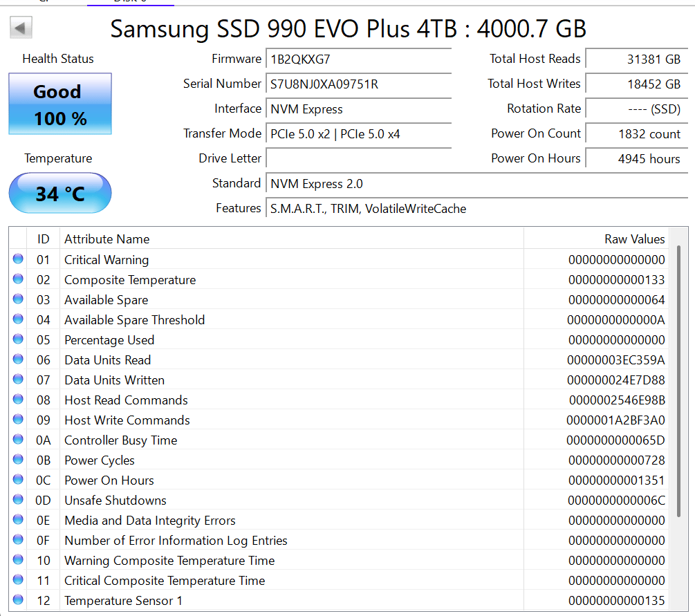Viewport: 695px width, 616px height.
Task: Click the status dot for Temperature Sensor 1
Action: tap(18, 599)
